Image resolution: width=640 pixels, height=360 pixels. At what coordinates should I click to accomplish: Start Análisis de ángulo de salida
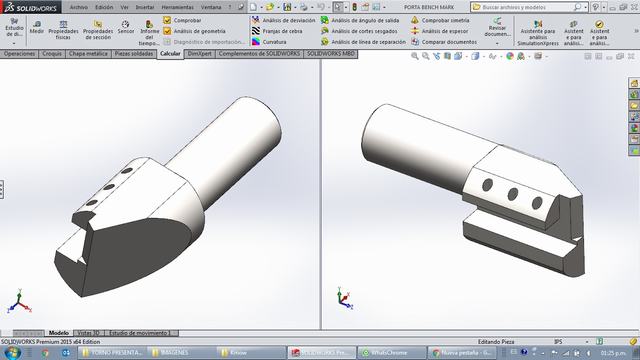pos(360,20)
